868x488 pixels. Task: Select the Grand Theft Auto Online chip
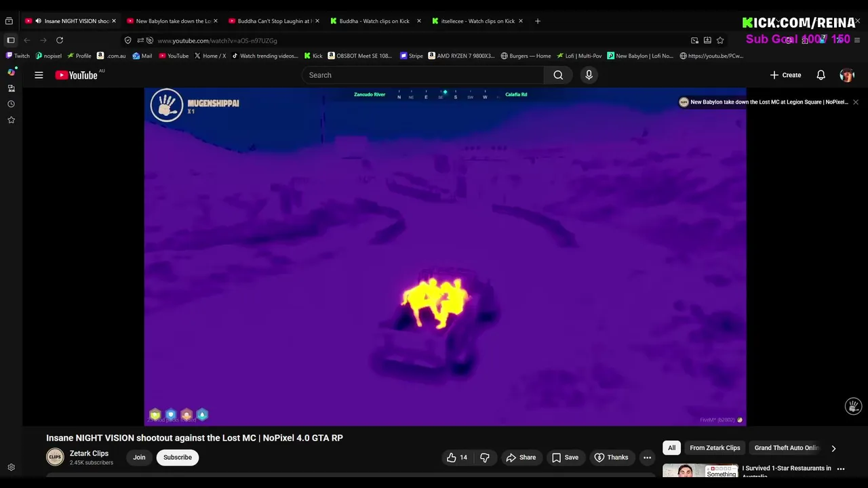(787, 448)
